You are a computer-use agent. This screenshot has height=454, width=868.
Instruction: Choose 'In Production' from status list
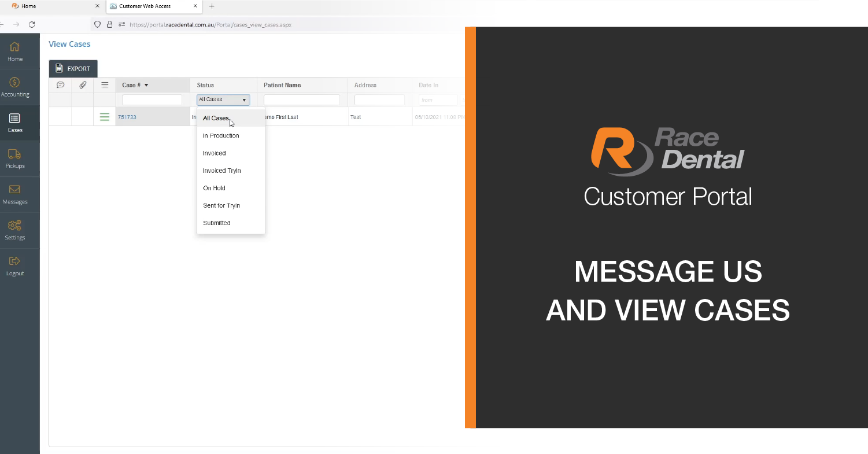221,136
